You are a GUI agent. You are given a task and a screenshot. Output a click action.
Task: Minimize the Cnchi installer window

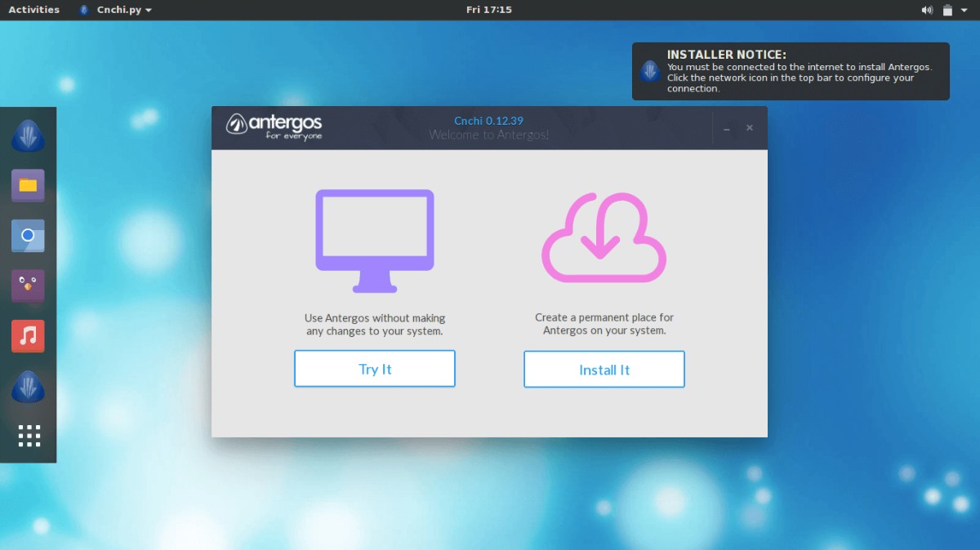[727, 128]
